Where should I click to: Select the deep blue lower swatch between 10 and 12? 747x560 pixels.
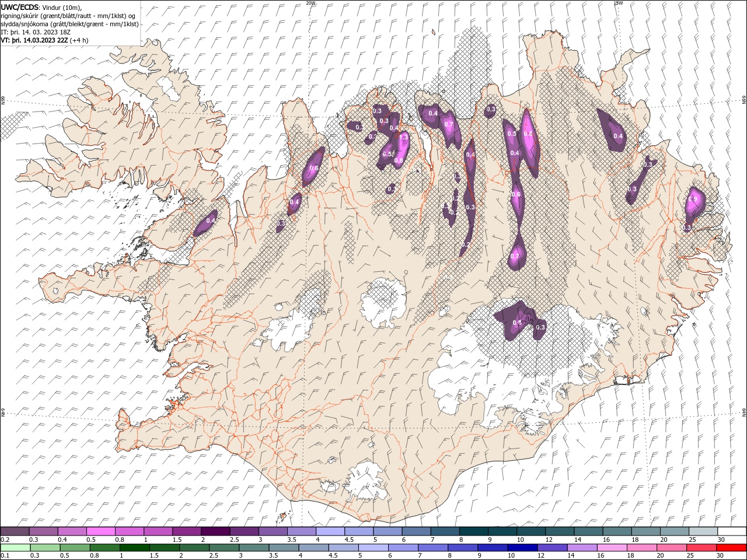(x=522, y=548)
